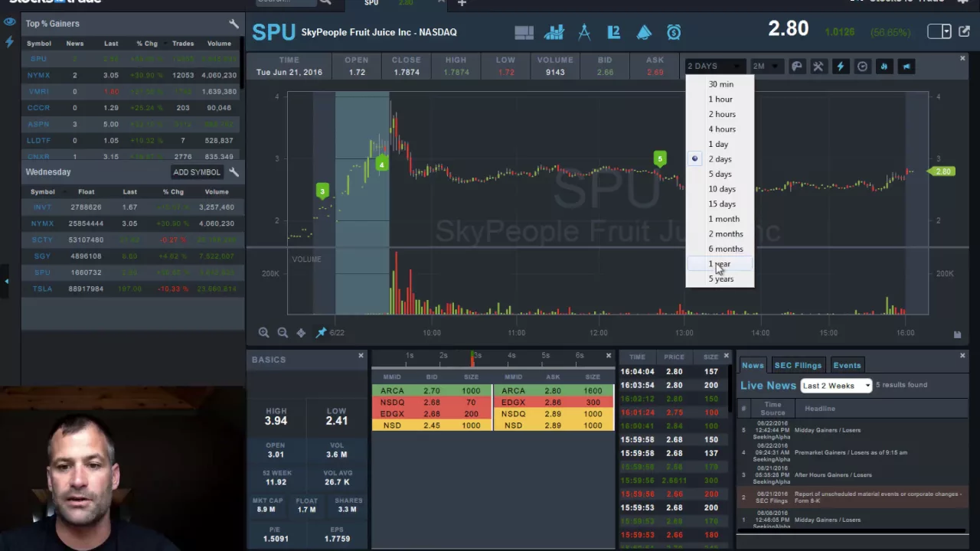Open the Last 2 Weeks news dropdown

tap(836, 386)
